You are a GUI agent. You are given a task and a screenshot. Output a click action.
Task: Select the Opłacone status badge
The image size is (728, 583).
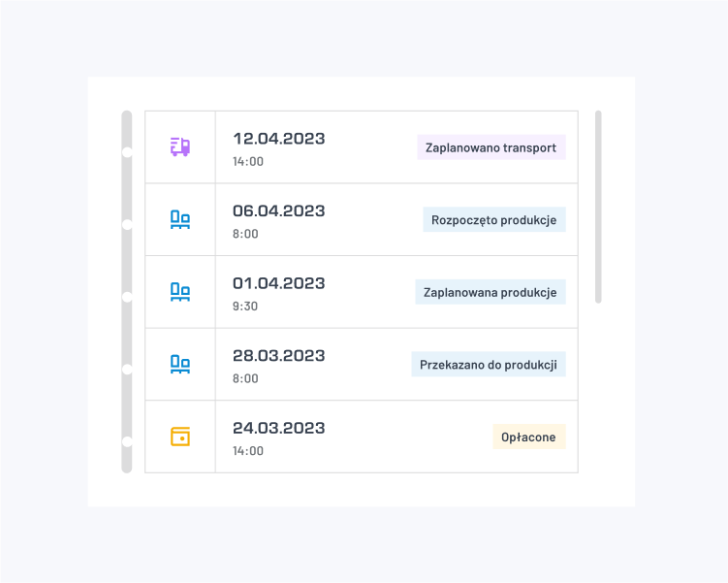(x=529, y=437)
